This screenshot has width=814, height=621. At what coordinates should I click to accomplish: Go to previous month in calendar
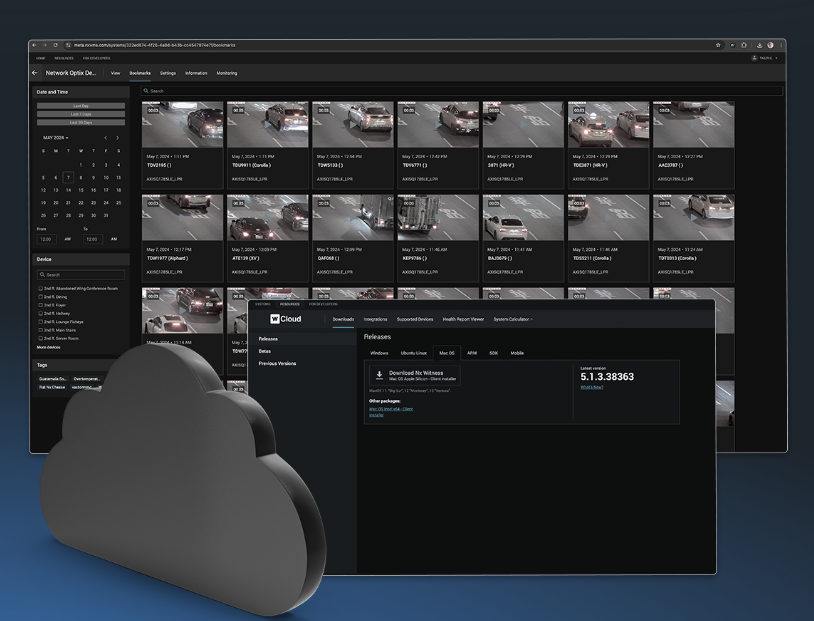[x=105, y=138]
